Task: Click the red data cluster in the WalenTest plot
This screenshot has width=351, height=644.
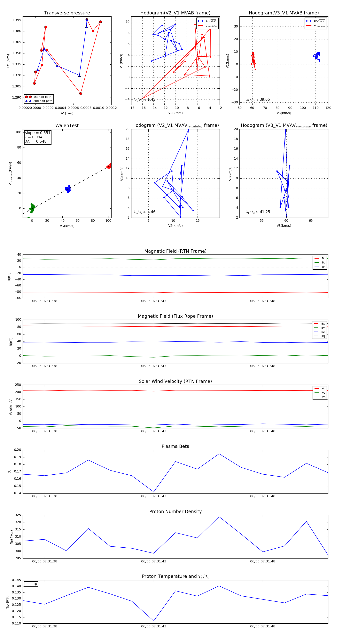Action: coord(109,166)
